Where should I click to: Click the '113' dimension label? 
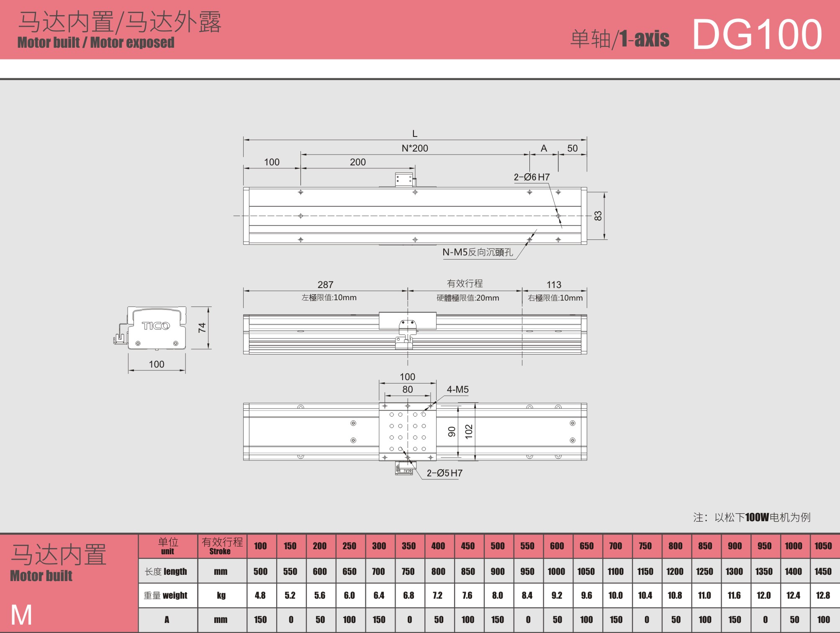[554, 285]
